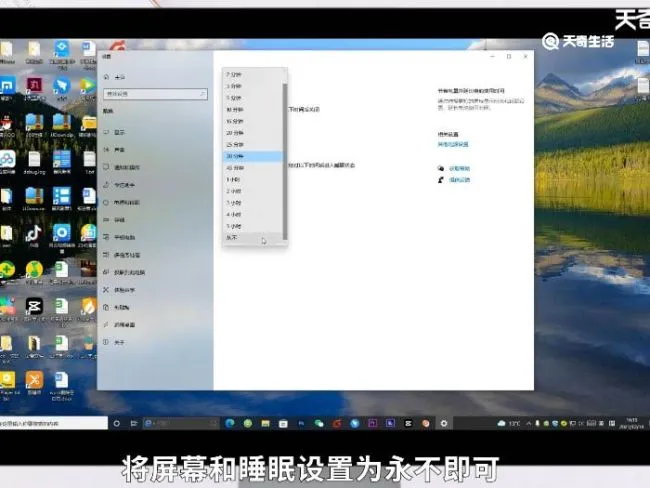The image size is (650, 488).
Task: Open the CapCut shortcut on desktop
Action: click(34, 310)
